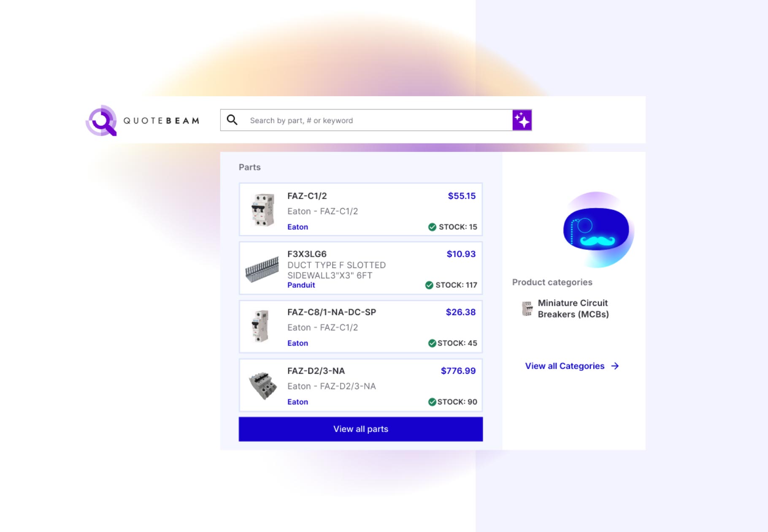The image size is (768, 532).
Task: Click the View all parts button
Action: pos(361,429)
